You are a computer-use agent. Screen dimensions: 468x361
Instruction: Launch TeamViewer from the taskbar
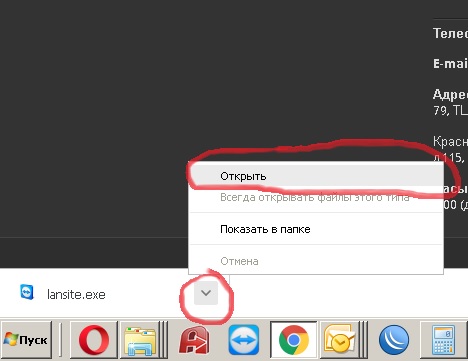244,340
